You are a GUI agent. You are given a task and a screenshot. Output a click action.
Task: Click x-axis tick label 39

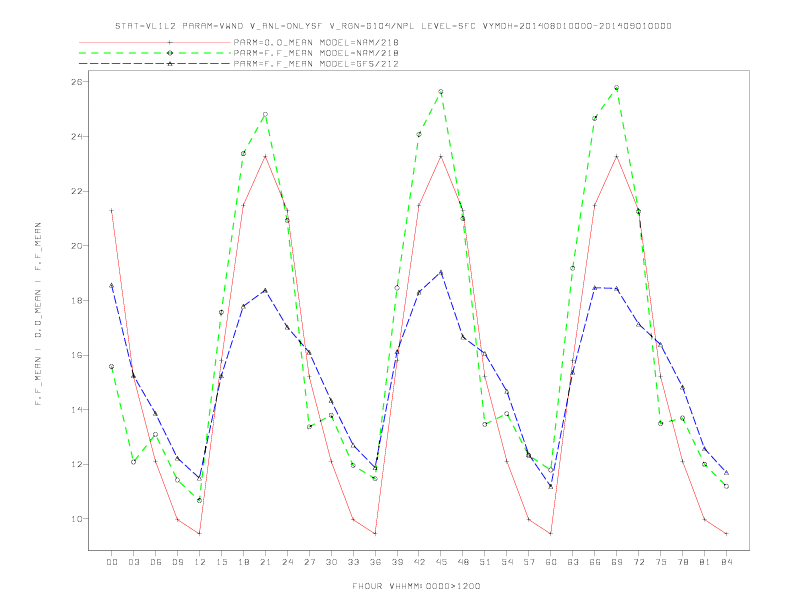coord(397,562)
